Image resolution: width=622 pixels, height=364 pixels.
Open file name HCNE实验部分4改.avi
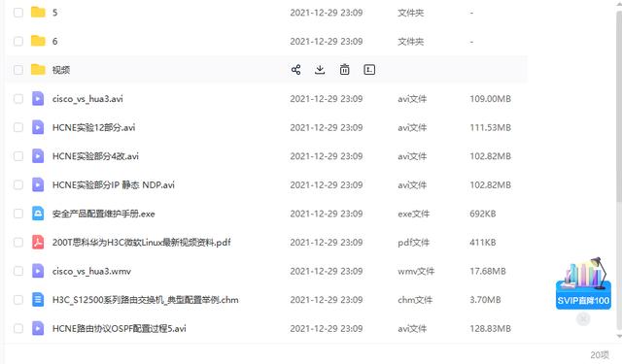95,156
